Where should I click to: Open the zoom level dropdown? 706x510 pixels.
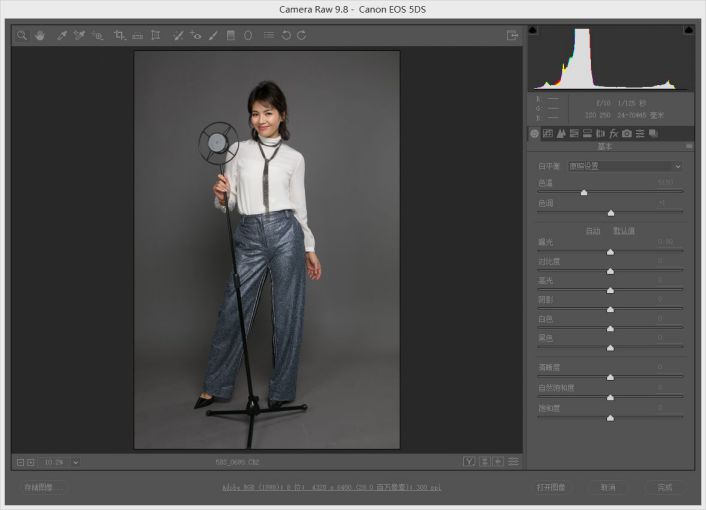[x=75, y=462]
